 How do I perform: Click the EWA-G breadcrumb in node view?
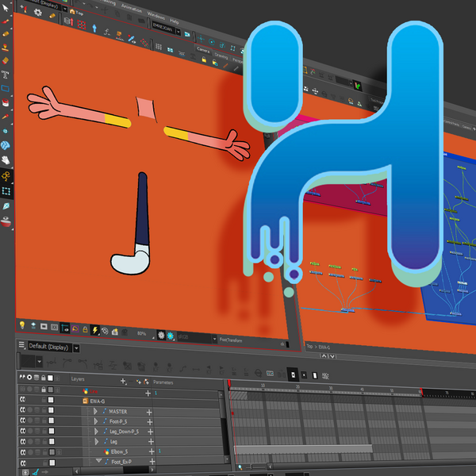pos(324,347)
